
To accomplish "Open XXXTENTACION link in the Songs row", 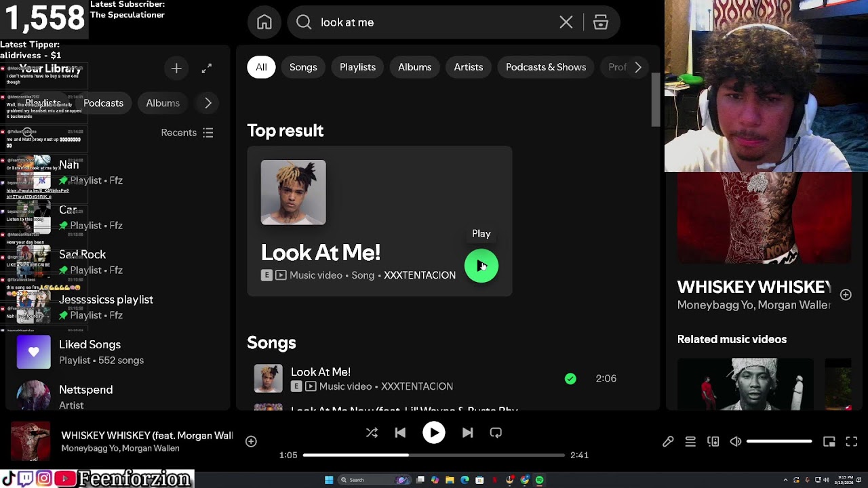I will (417, 386).
